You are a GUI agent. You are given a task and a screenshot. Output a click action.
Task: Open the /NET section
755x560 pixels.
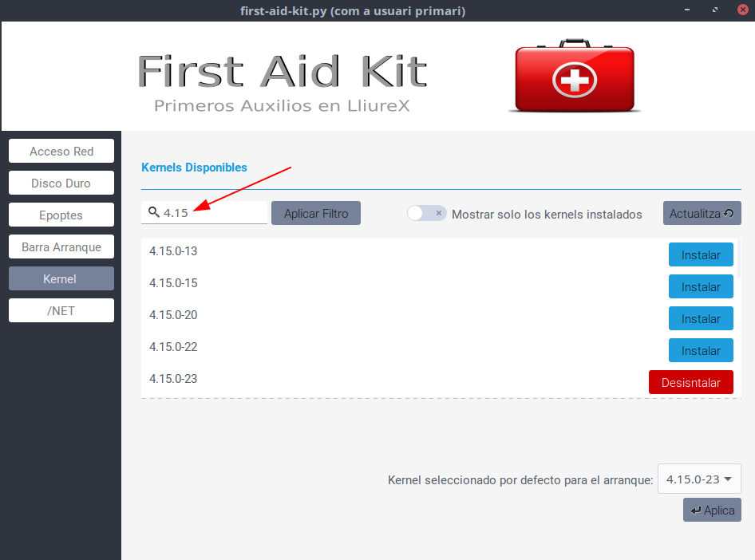[x=61, y=310]
